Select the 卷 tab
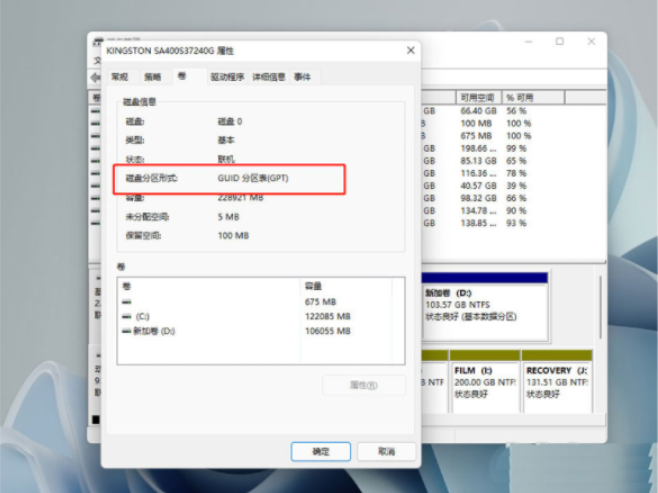The width and height of the screenshot is (658, 493). coord(182,76)
